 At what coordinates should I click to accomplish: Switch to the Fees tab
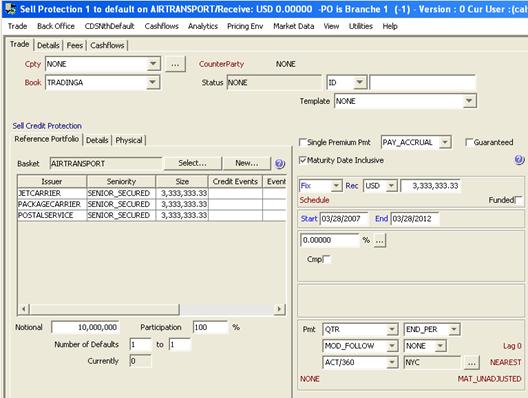click(75, 45)
